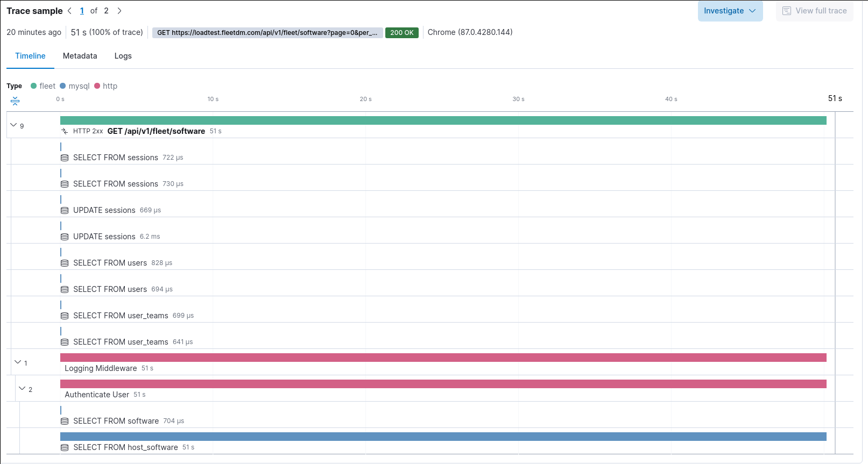Click the HTTP transaction icon beside GET /api/v1/fleet/software
The height and width of the screenshot is (464, 868).
[x=65, y=131]
